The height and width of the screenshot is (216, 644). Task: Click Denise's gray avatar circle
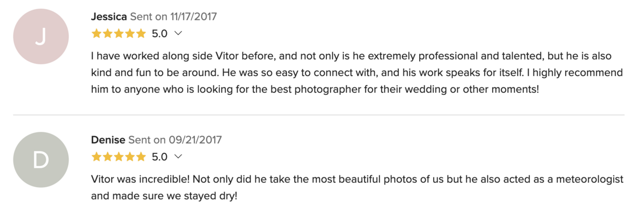pos(41,160)
